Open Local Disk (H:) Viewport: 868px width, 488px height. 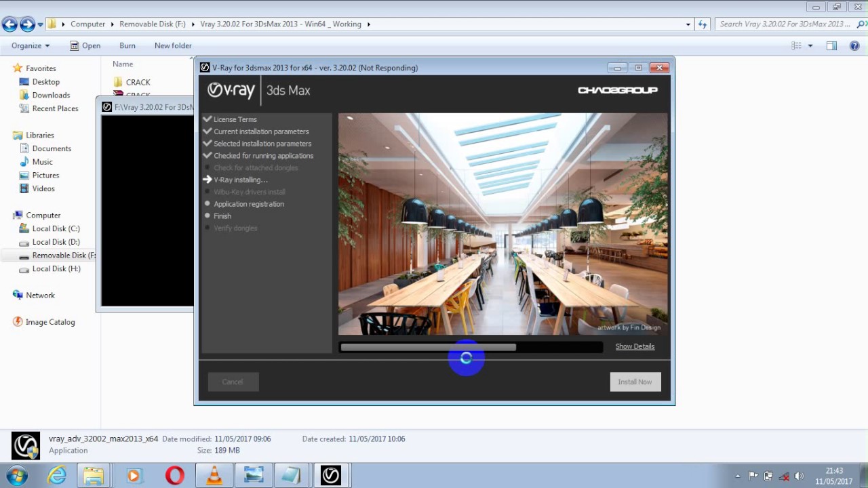click(56, 268)
